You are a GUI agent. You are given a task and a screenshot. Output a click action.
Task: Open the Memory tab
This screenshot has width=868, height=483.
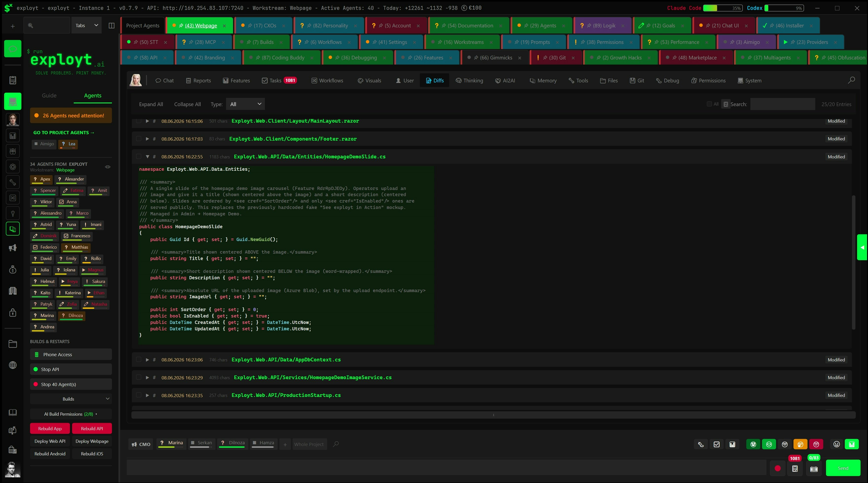tap(543, 80)
